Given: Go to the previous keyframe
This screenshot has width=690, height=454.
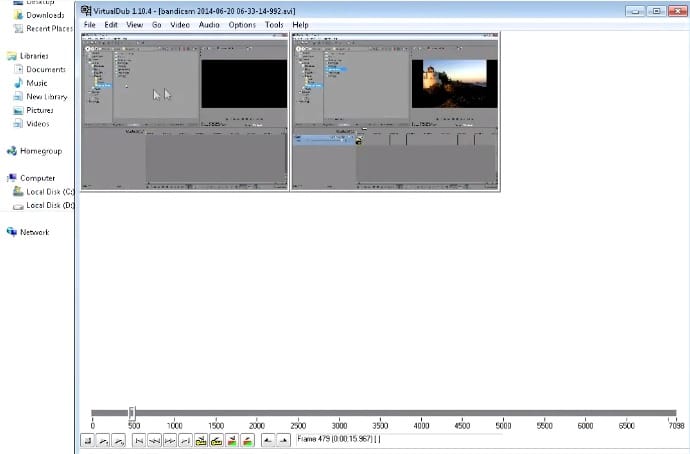Looking at the screenshot, I should (200, 440).
